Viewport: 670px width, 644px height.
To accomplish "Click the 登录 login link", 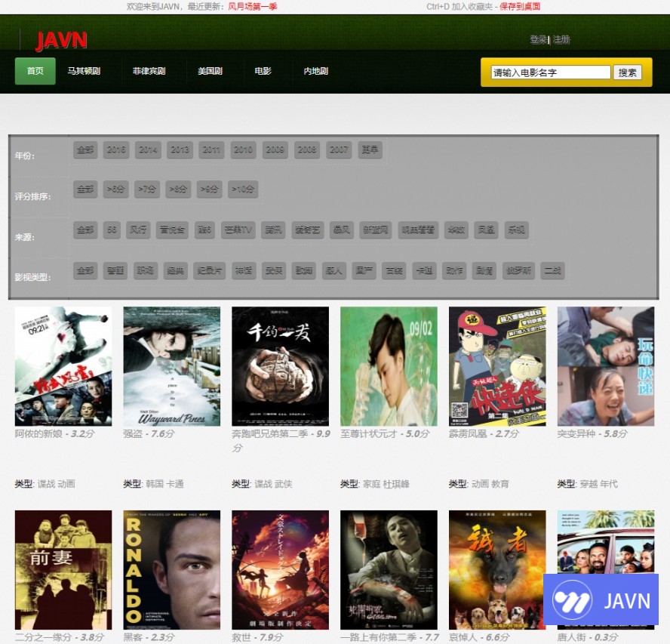I will click(539, 40).
